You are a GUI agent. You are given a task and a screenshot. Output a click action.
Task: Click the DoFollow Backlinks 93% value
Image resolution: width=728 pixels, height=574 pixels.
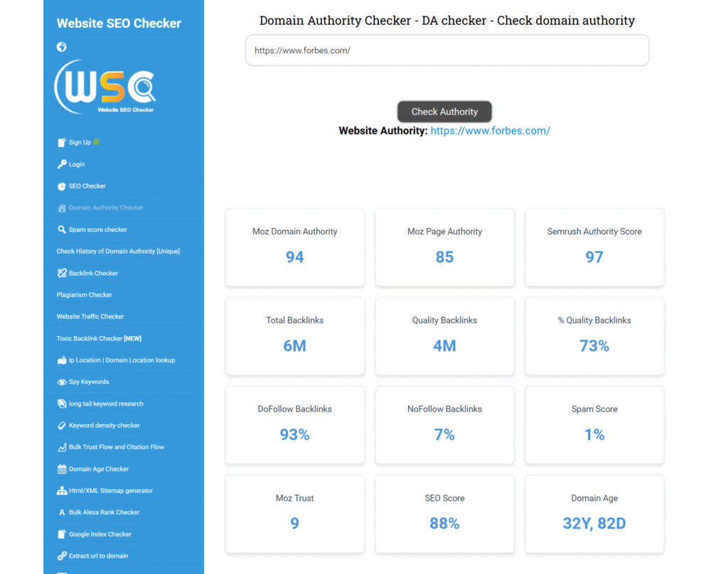295,435
